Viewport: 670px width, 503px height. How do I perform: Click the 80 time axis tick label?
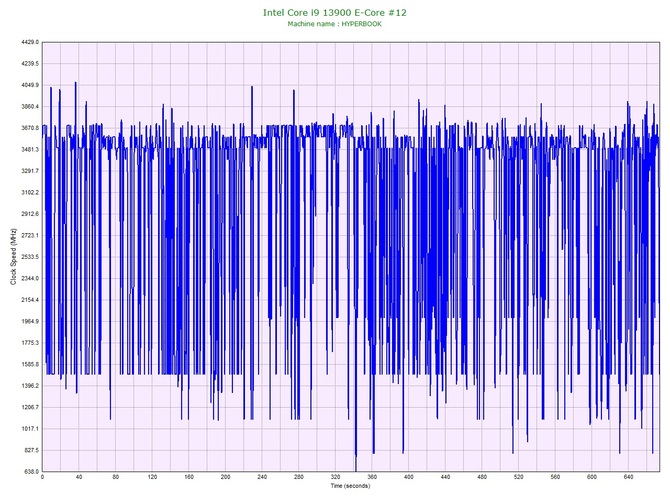115,477
